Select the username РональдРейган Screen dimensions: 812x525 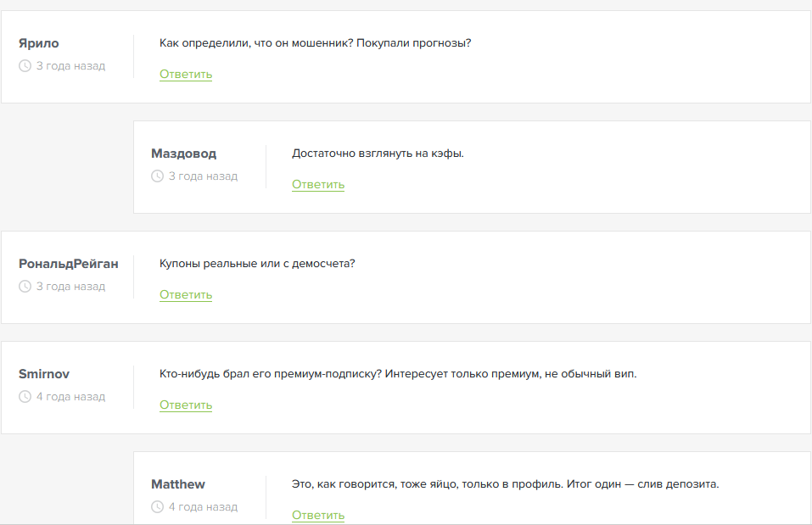69,264
